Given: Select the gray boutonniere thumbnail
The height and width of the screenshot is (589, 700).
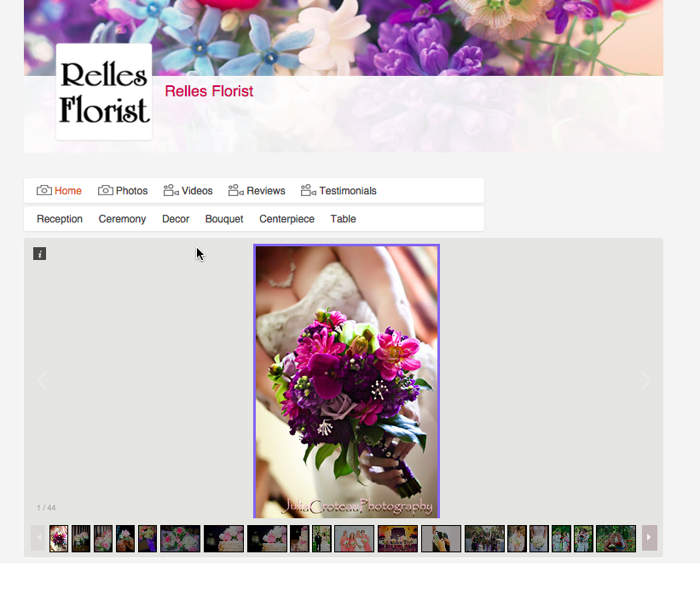Looking at the screenshot, I should click(x=441, y=538).
